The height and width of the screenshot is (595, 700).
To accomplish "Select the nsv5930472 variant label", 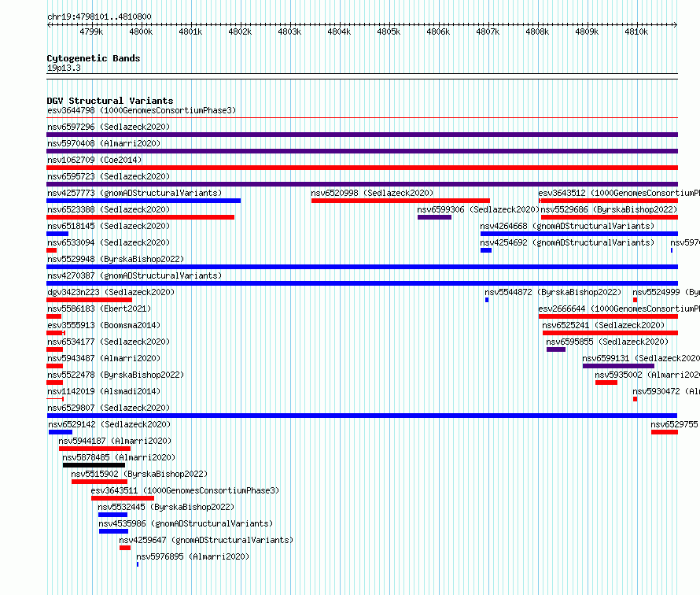I will (x=666, y=391).
